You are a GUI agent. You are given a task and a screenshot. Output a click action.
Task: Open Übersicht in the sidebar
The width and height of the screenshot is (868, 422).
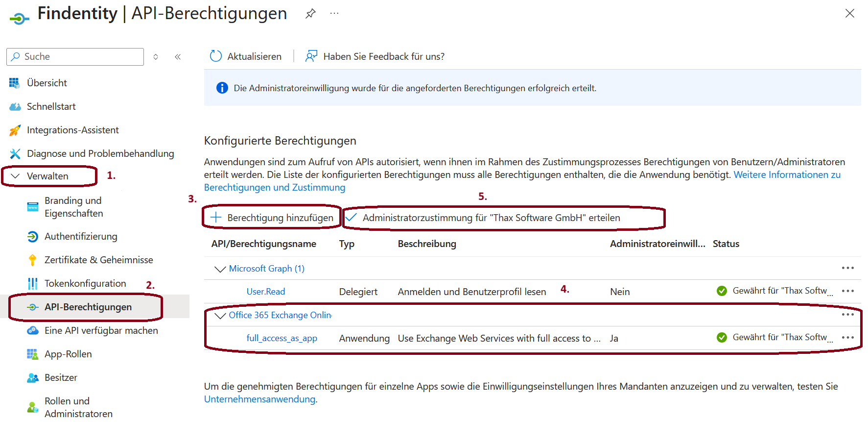47,83
